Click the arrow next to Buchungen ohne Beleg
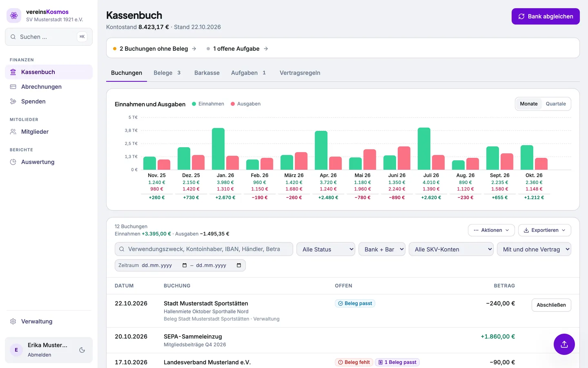 click(x=194, y=49)
